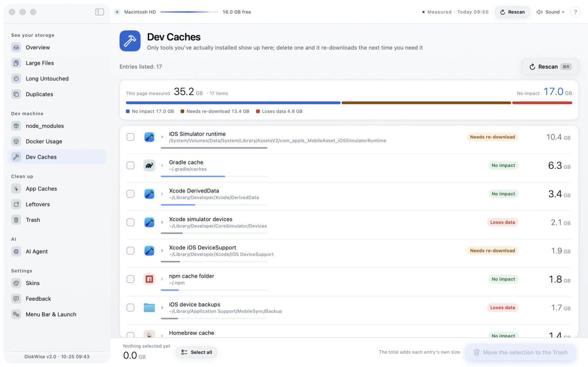
Task: Open the Overview section
Action: coord(57,47)
